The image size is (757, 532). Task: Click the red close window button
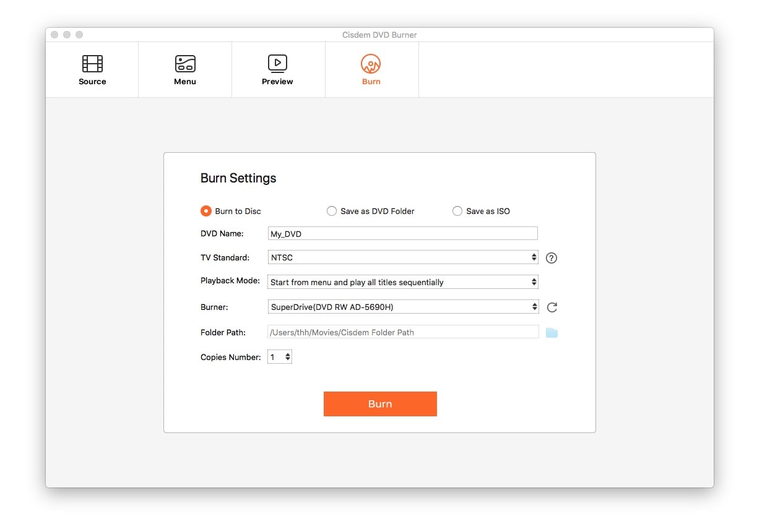pos(55,35)
